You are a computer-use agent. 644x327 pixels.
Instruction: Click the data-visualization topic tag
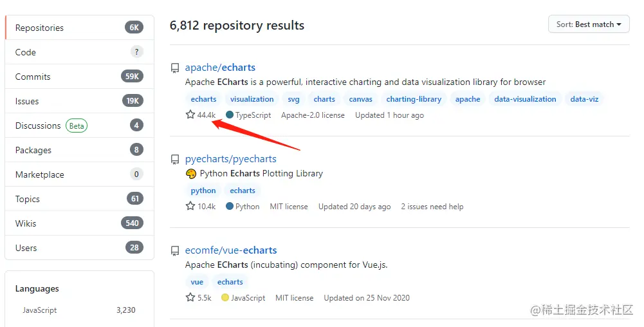click(525, 99)
